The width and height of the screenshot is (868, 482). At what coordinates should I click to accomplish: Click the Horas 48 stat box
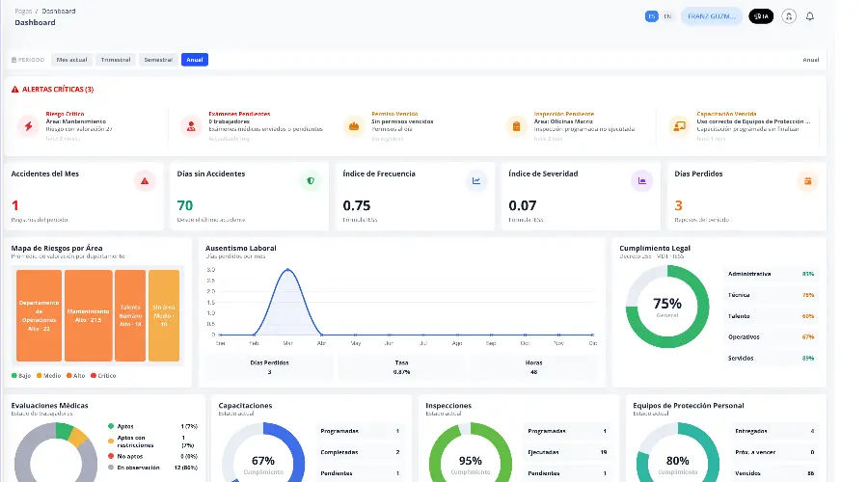[x=533, y=367]
